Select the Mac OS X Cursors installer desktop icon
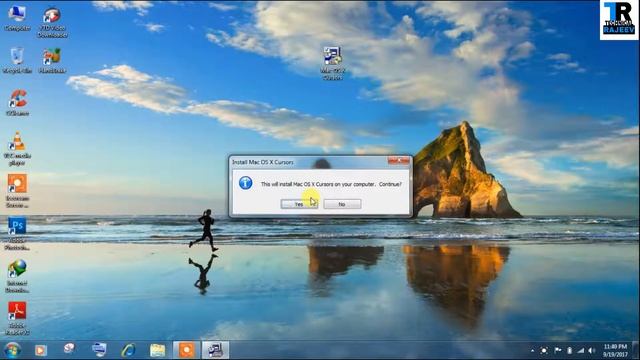 coord(332,63)
